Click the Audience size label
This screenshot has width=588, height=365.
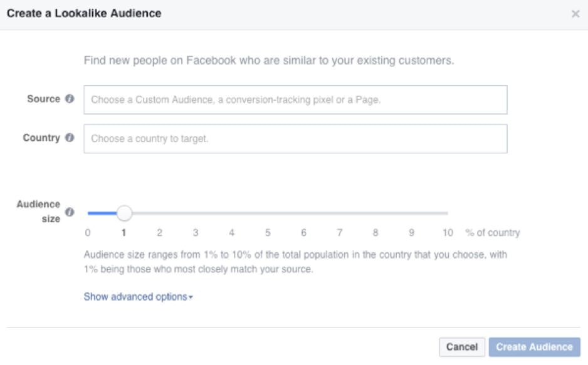[39, 210]
